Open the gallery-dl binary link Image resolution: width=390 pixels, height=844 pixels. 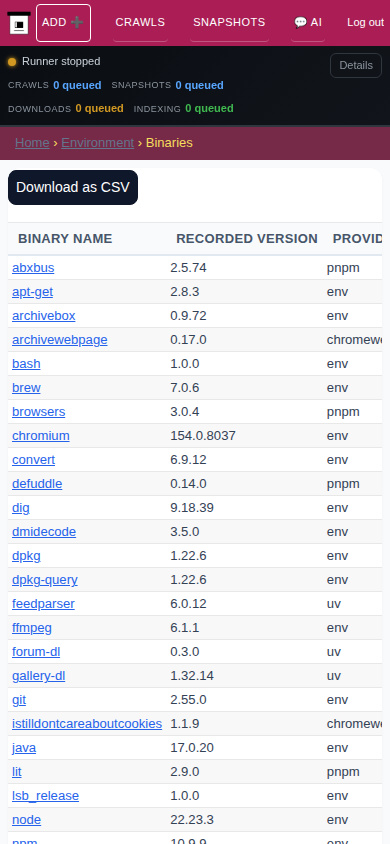tap(39, 676)
